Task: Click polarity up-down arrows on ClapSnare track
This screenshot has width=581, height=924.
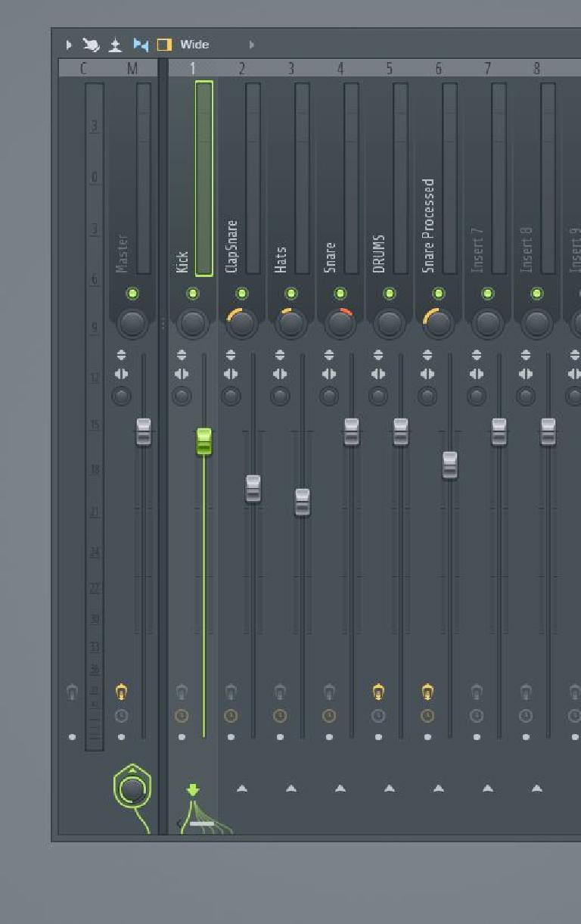Action: pyautogui.click(x=231, y=355)
